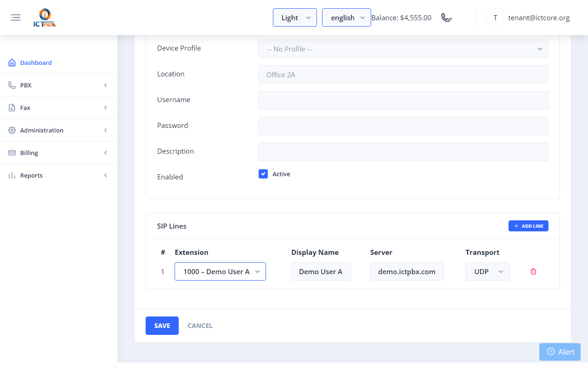
Task: Click the Fax document icon in sidebar
Action: (12, 108)
